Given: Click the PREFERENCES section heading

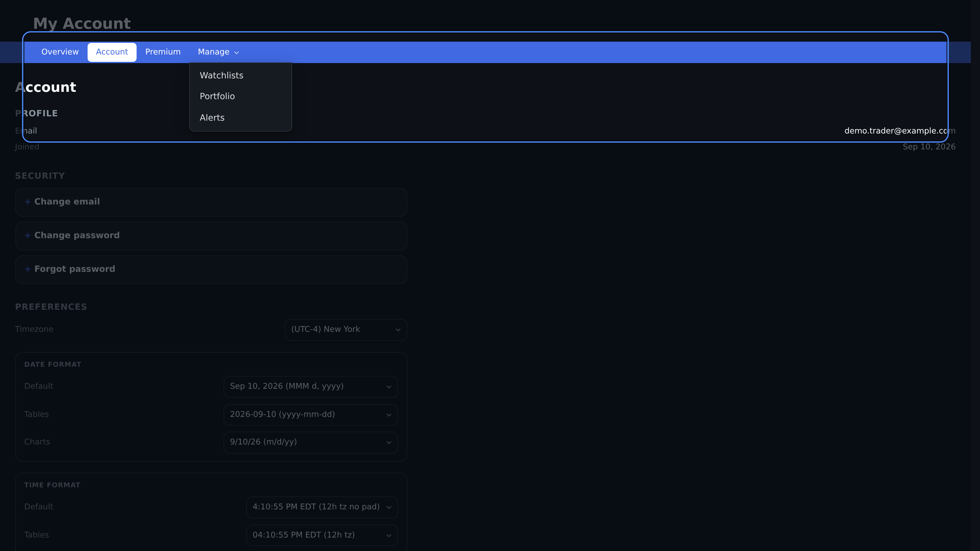Looking at the screenshot, I should (51, 307).
